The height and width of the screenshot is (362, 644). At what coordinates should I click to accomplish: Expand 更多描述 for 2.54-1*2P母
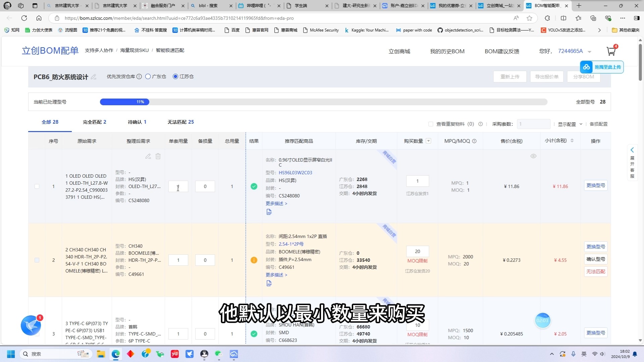pyautogui.click(x=276, y=275)
